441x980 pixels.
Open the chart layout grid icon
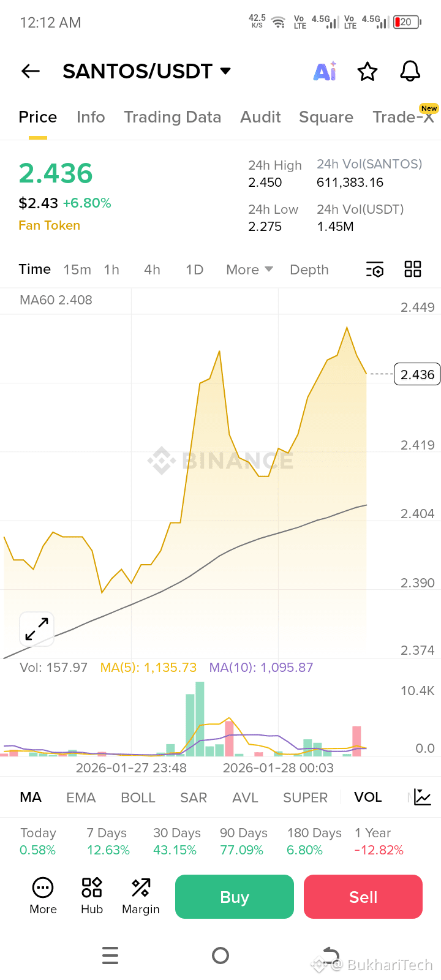[x=412, y=269]
